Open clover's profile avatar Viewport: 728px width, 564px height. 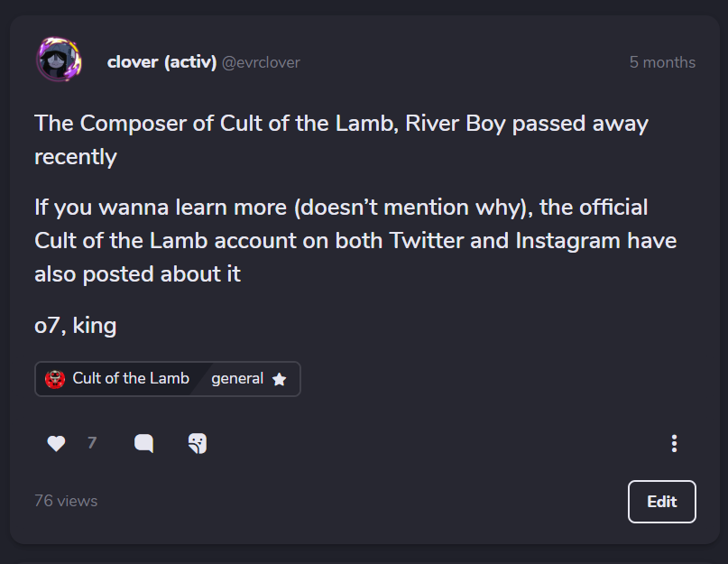(59, 60)
